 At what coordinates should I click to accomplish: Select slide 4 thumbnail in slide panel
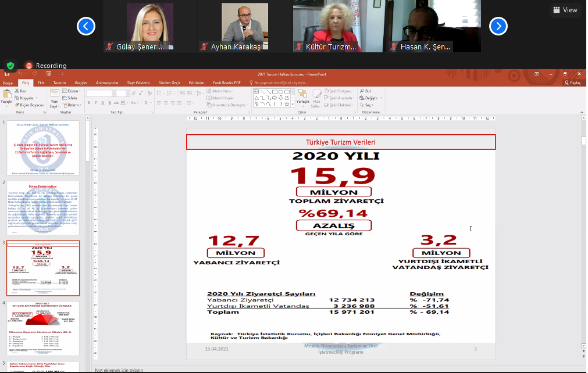click(x=43, y=328)
